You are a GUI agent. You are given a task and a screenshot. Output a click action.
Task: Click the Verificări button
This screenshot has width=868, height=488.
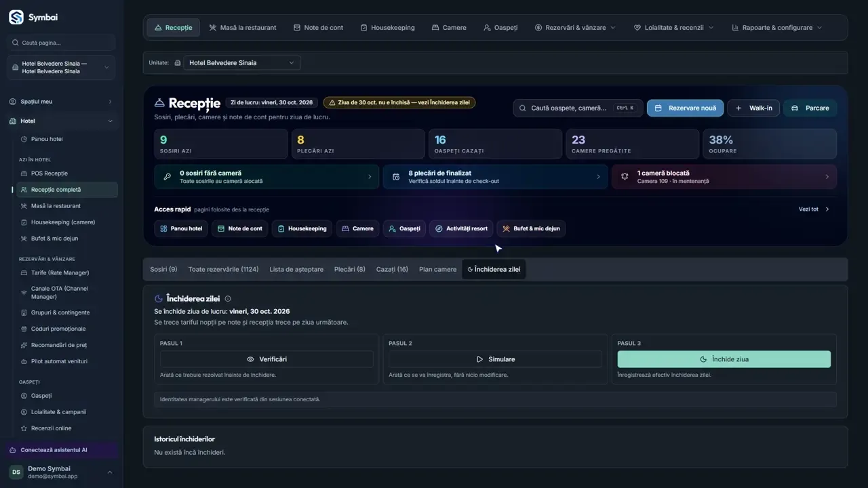coord(267,359)
